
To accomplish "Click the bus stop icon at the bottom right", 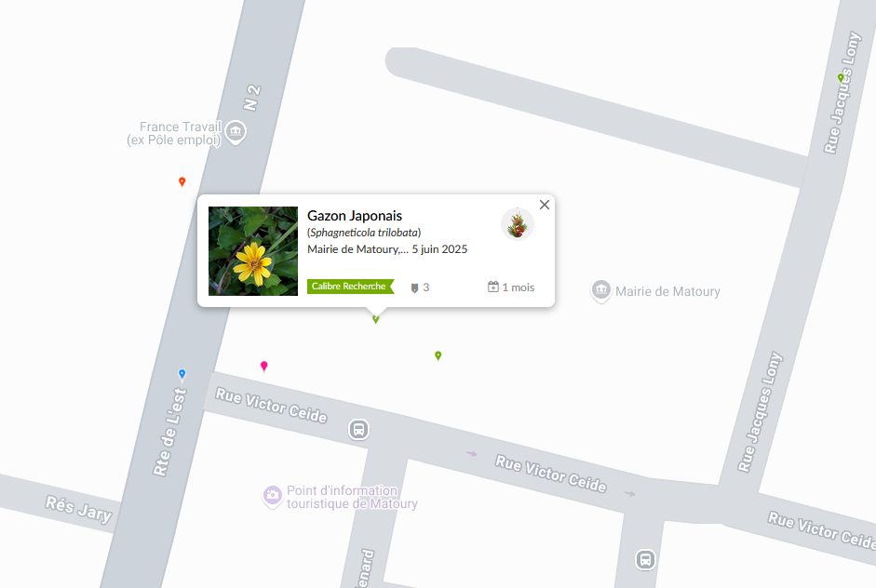I will pos(645,559).
